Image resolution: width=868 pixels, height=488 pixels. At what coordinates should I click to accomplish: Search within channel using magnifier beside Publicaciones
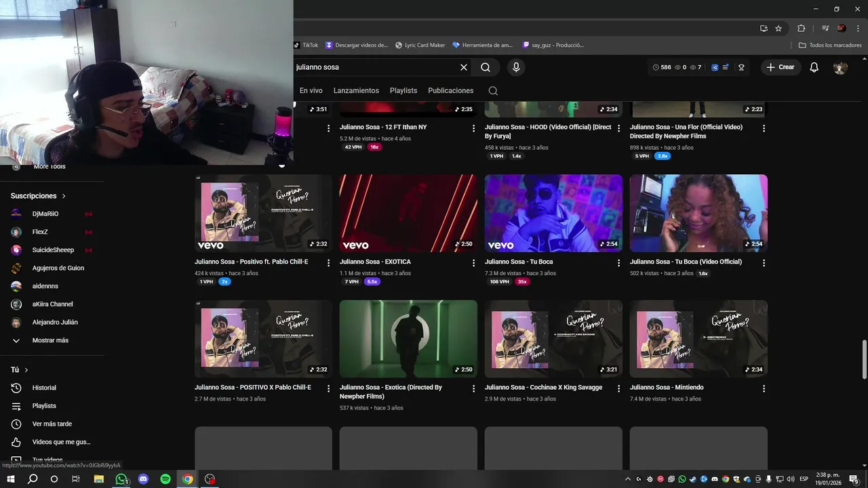click(x=493, y=91)
